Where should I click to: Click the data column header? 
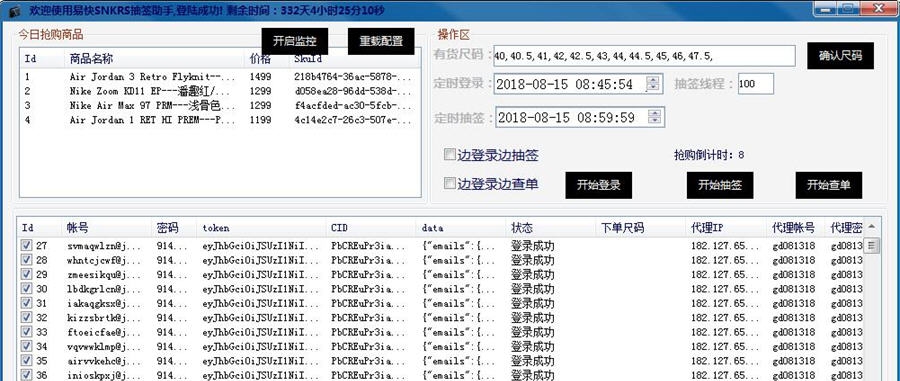461,228
